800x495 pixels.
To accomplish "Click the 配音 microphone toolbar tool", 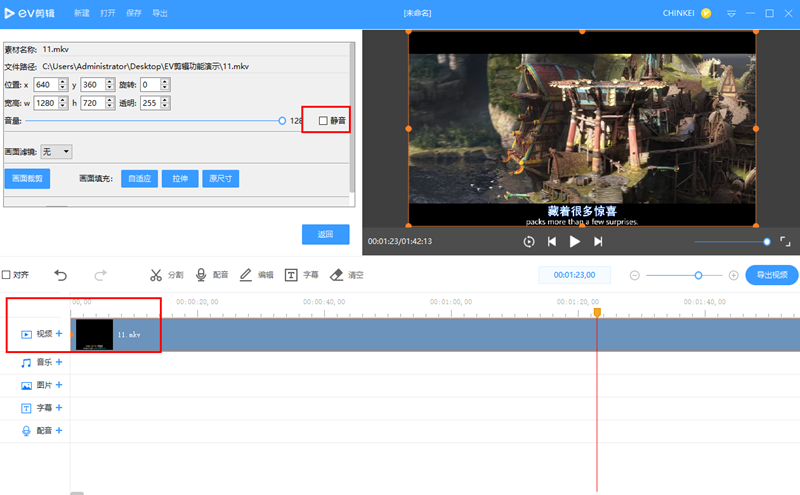I will [212, 275].
